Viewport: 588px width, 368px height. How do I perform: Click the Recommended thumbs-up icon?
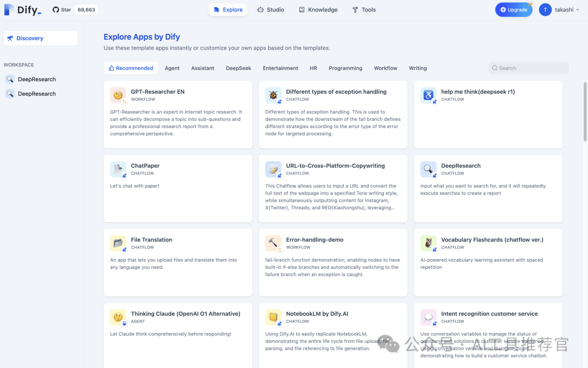coord(112,68)
